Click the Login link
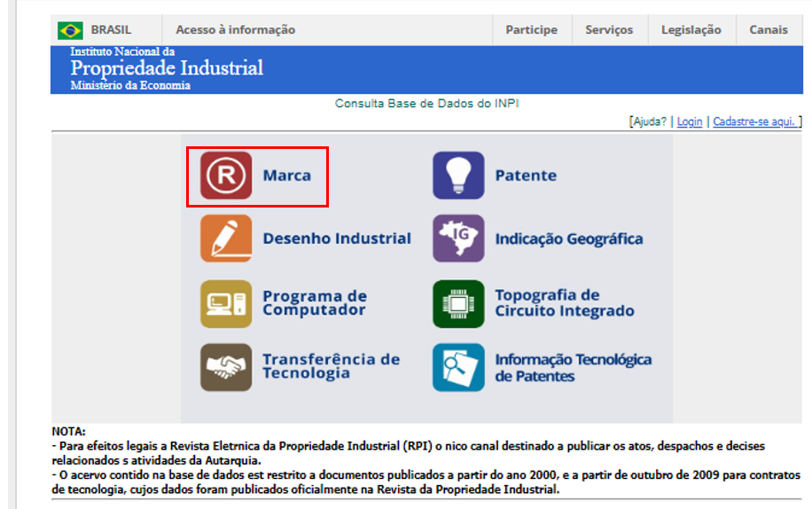 (690, 121)
